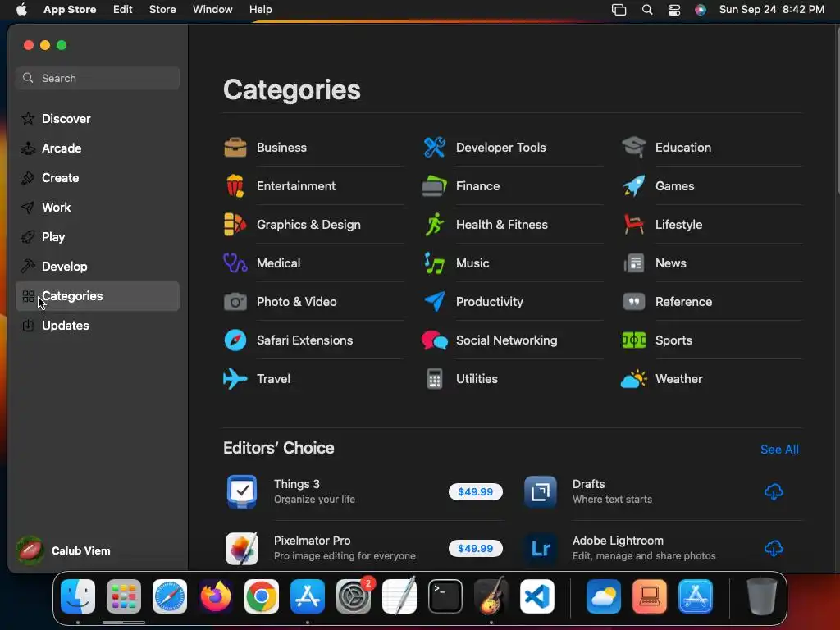Click the Things 3 app icon
Screen dimensions: 840x630
242,492
